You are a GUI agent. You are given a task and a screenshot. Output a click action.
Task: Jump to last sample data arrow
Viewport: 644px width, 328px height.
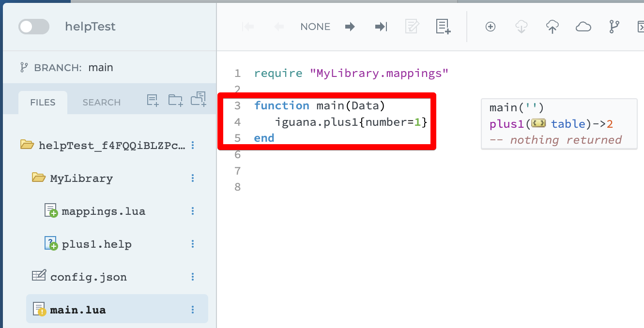point(381,27)
